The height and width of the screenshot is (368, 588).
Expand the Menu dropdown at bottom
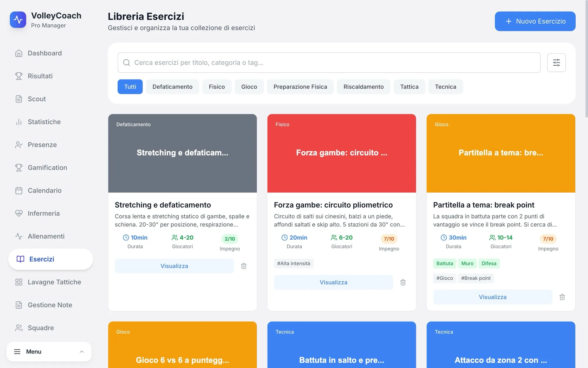[x=49, y=352]
